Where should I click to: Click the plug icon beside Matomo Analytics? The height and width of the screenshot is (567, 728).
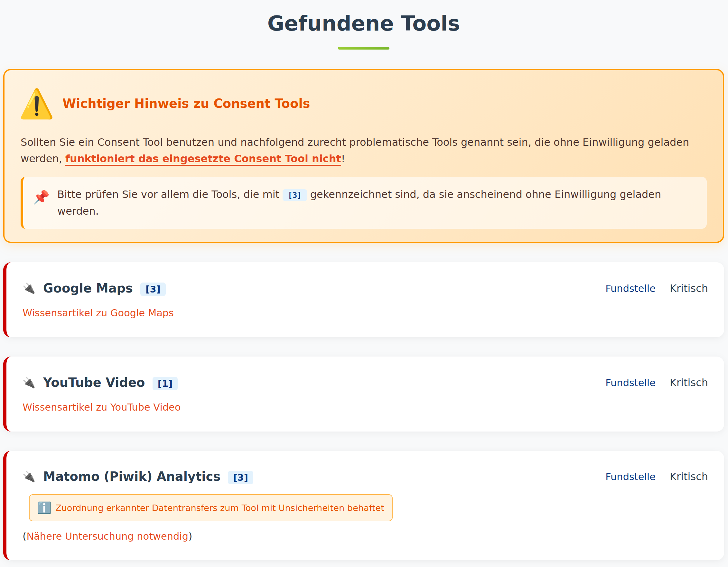pos(29,477)
